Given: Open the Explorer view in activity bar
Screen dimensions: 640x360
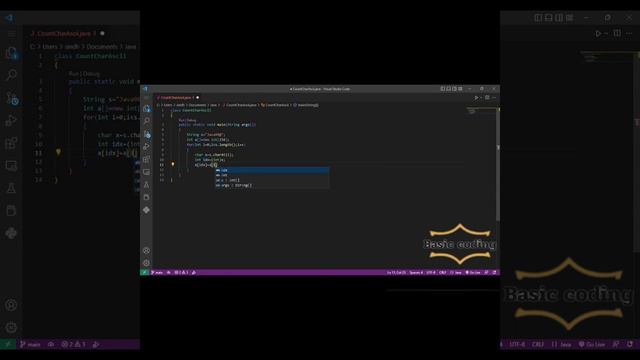Looking at the screenshot, I should pos(147,109).
